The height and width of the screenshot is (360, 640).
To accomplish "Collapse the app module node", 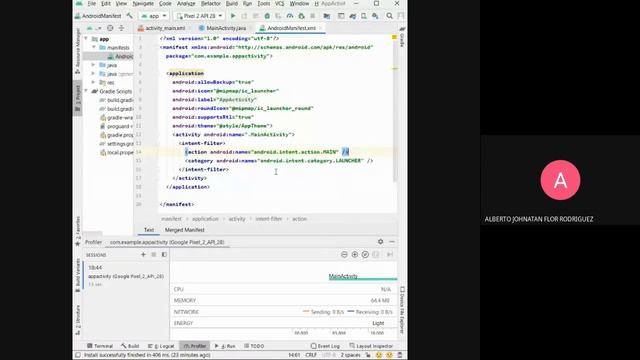I will point(86,39).
